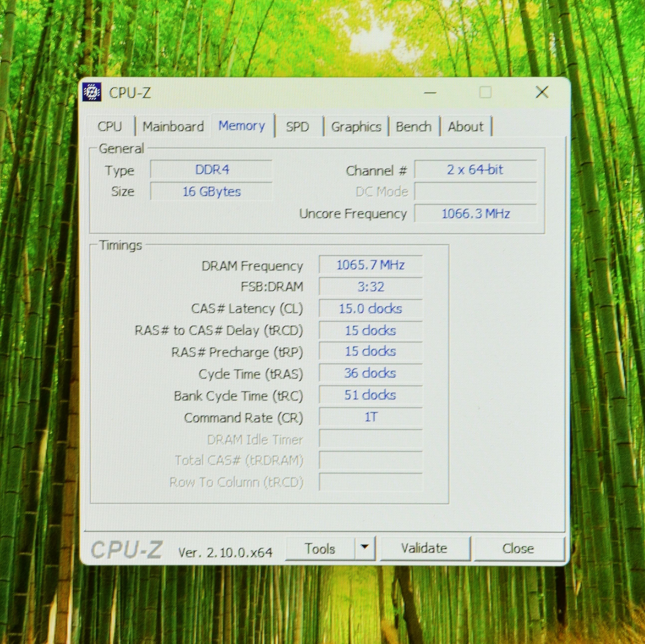Screen dimensions: 645x644
Task: Switch to the Mainboard tab
Action: (173, 126)
